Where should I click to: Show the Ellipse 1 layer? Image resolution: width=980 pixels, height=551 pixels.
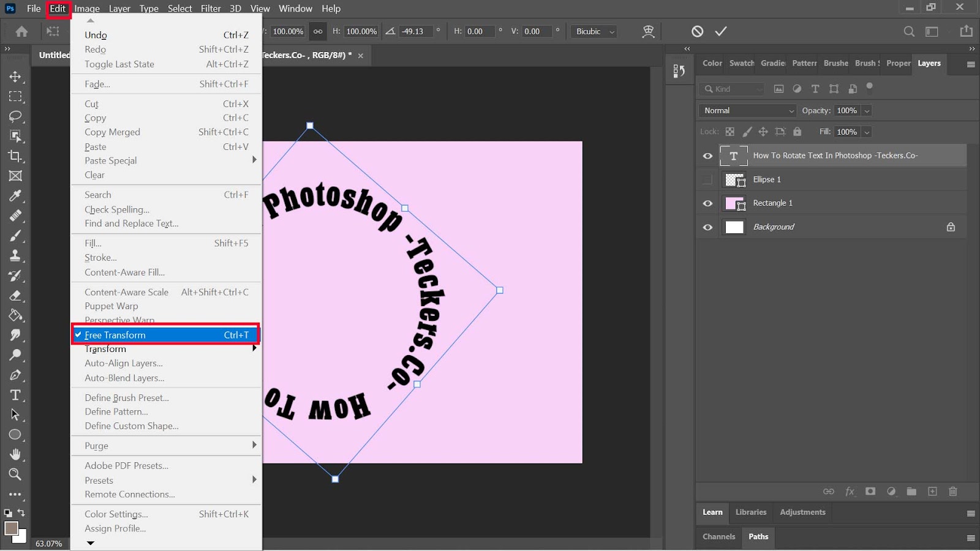(707, 179)
